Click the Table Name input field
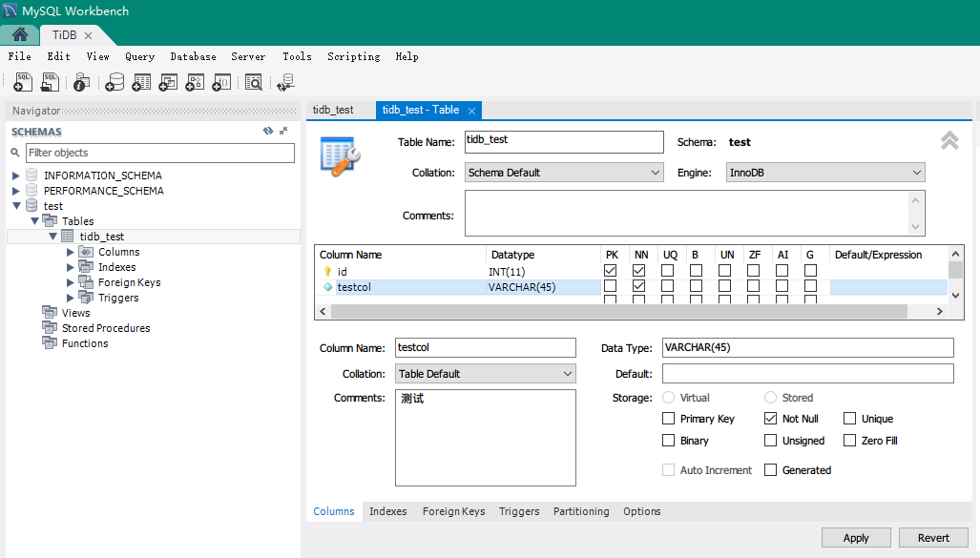The image size is (980, 558). pyautogui.click(x=564, y=142)
